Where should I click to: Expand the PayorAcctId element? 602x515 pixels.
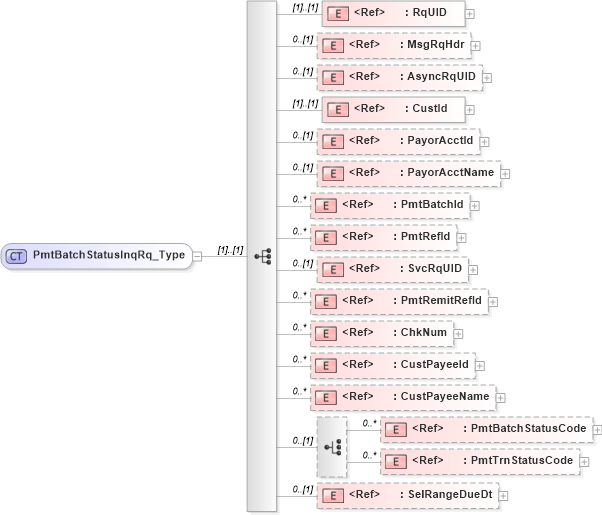(485, 142)
